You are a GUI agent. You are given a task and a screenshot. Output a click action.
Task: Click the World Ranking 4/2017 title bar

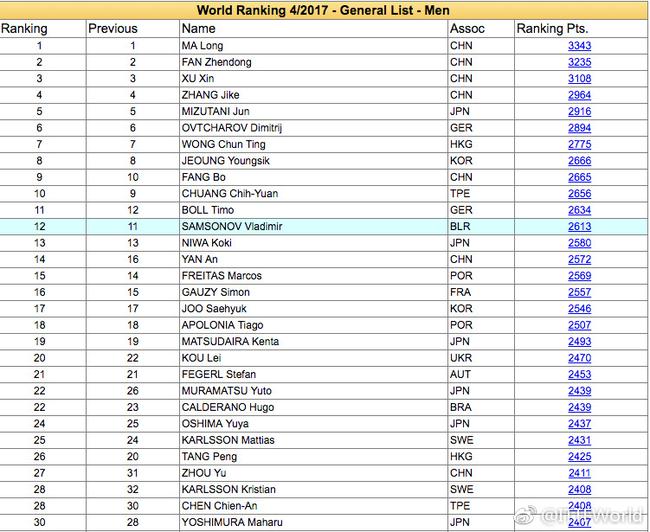click(x=323, y=10)
